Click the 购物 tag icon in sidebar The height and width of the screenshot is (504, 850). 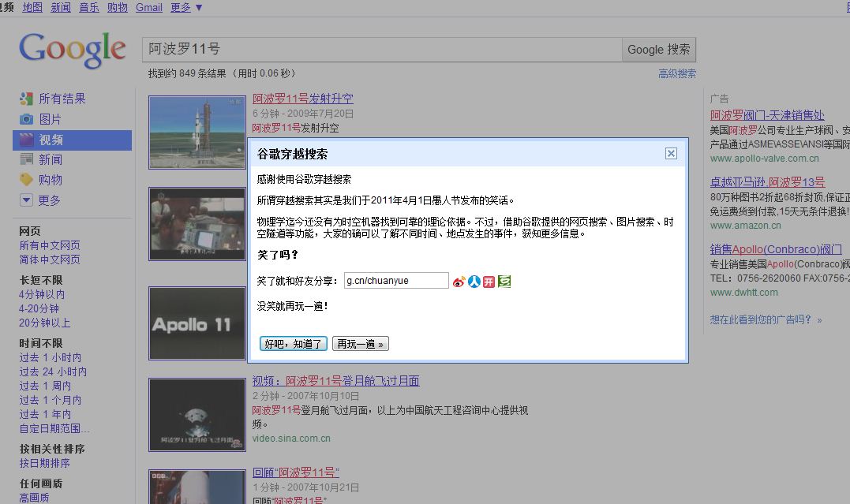click(x=26, y=180)
